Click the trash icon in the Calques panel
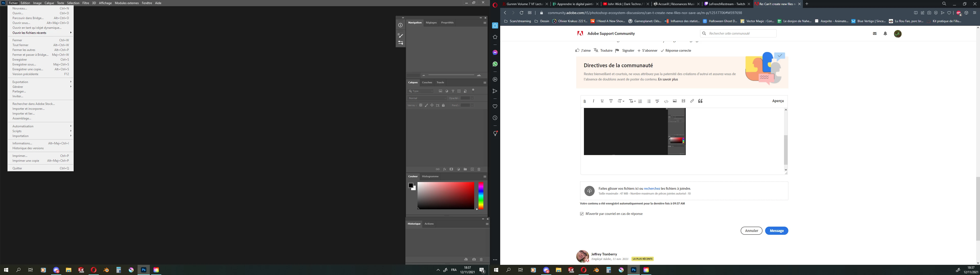 479,169
